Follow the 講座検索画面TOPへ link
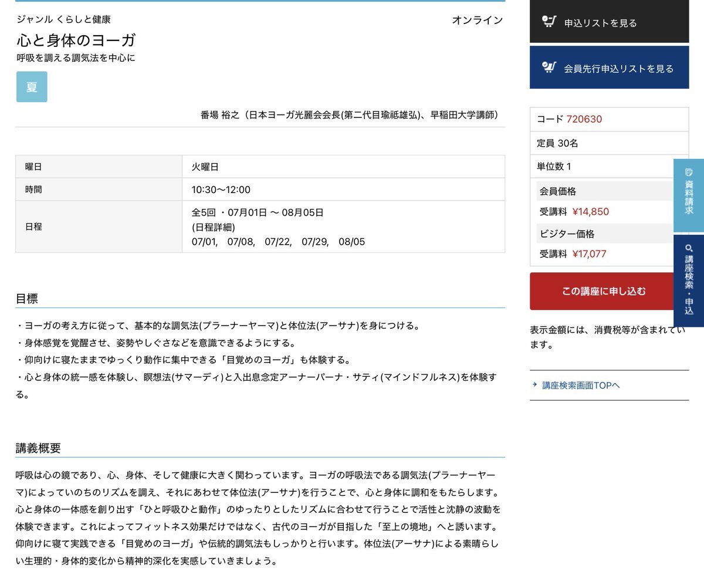This screenshot has height=588, width=704. [581, 386]
